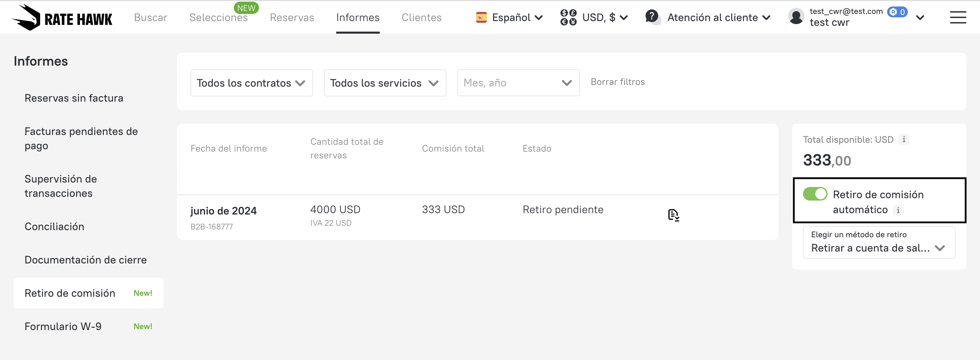Image resolution: width=980 pixels, height=360 pixels.
Task: Click the question mark support icon
Action: (652, 17)
